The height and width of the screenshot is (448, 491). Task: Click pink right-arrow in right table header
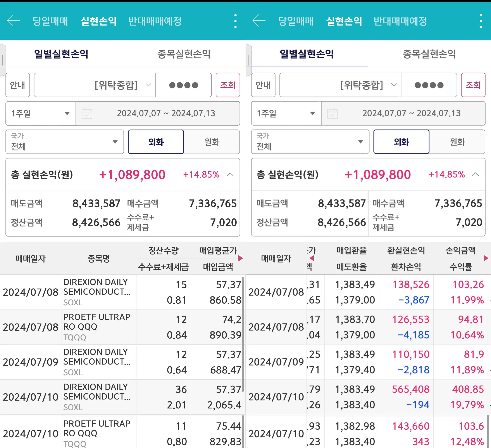pyautogui.click(x=486, y=258)
